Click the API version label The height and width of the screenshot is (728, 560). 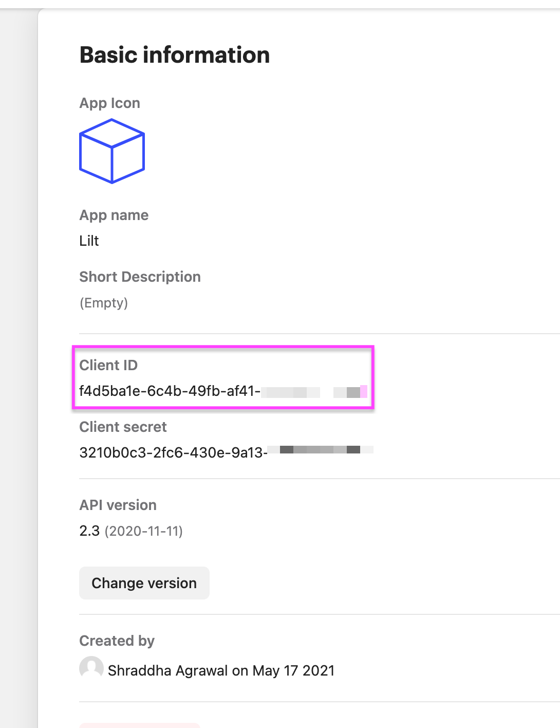click(x=118, y=505)
